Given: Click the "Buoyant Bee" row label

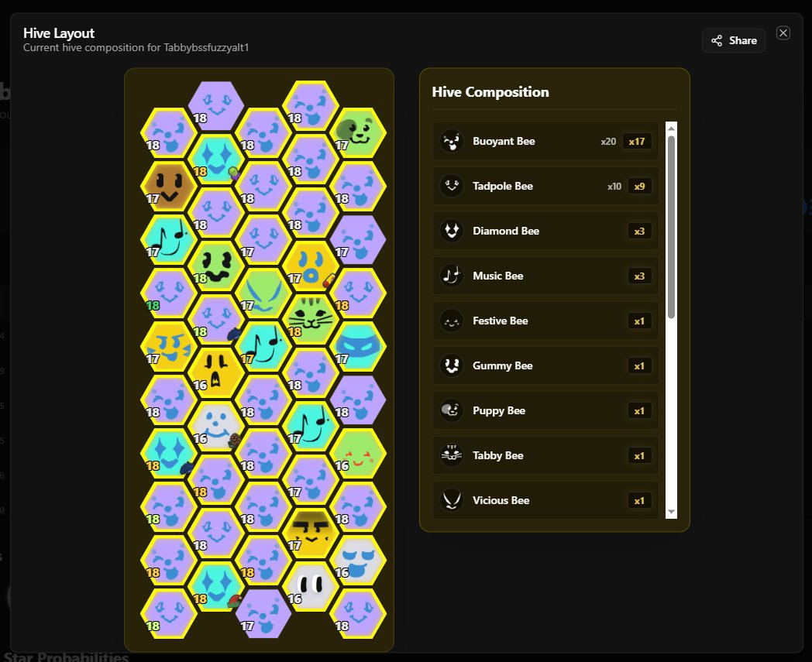Looking at the screenshot, I should point(504,141).
